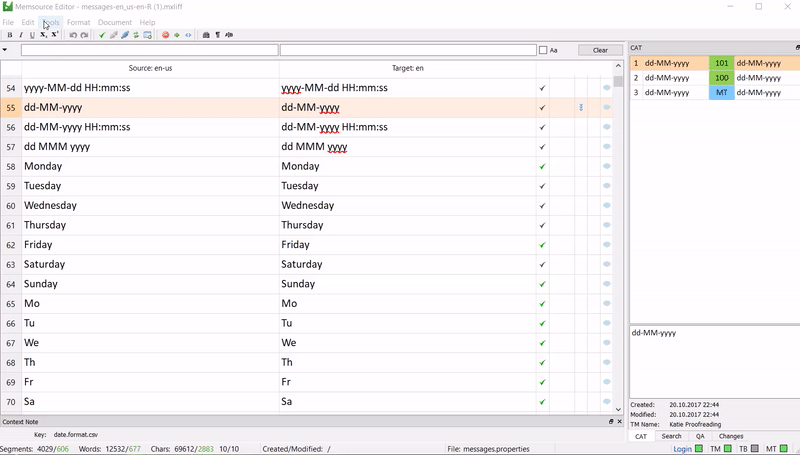
Task: Toggle confirmed status of segment 54
Action: [542, 88]
